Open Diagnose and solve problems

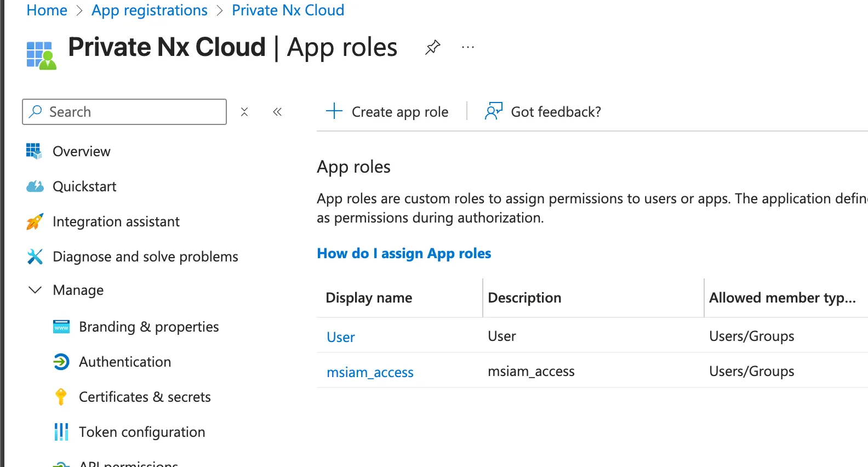(x=145, y=257)
